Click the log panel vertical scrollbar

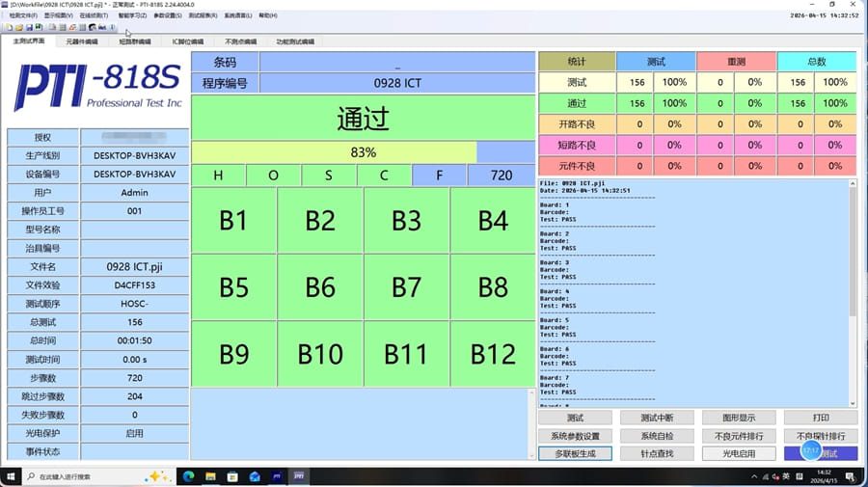tap(854, 293)
